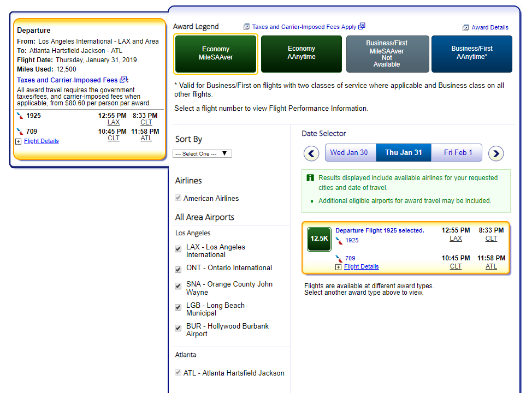Image resolution: width=532 pixels, height=393 pixels.
Task: Click the pop-up icon beside Award Details
Action: point(465,28)
